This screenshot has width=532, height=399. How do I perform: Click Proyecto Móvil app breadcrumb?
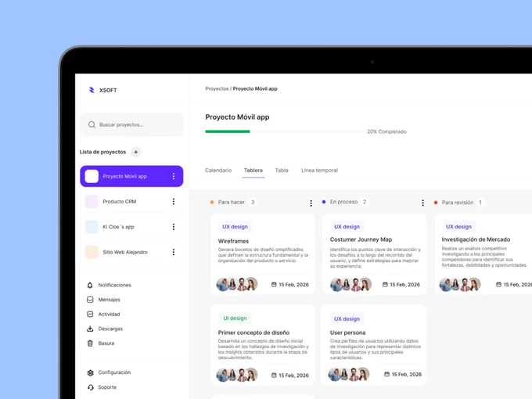coord(255,88)
